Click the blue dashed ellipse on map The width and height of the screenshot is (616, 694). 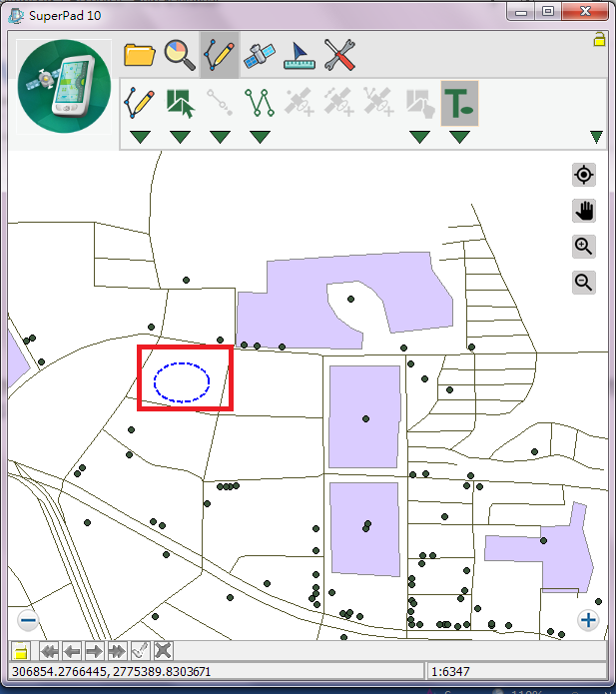(182, 382)
